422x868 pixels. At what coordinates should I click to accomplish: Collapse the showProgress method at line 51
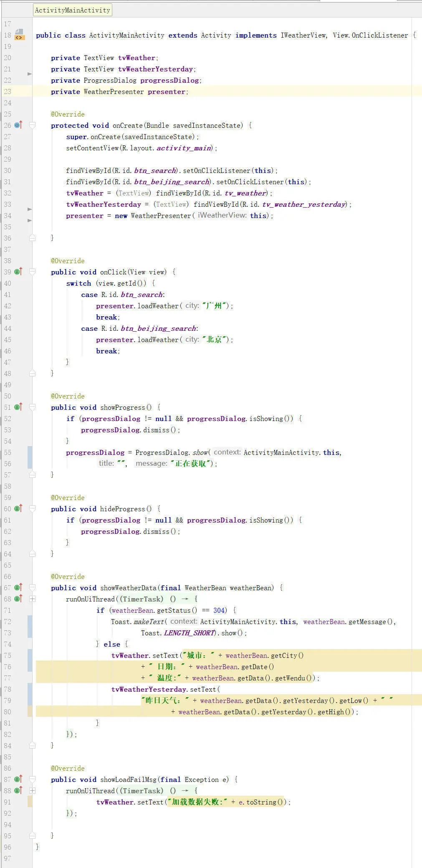click(32, 407)
